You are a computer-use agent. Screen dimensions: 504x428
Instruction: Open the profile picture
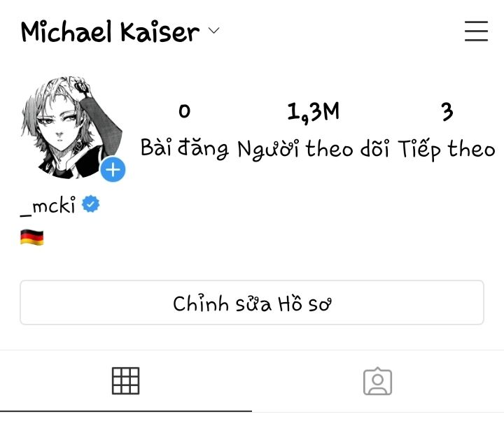point(71,127)
